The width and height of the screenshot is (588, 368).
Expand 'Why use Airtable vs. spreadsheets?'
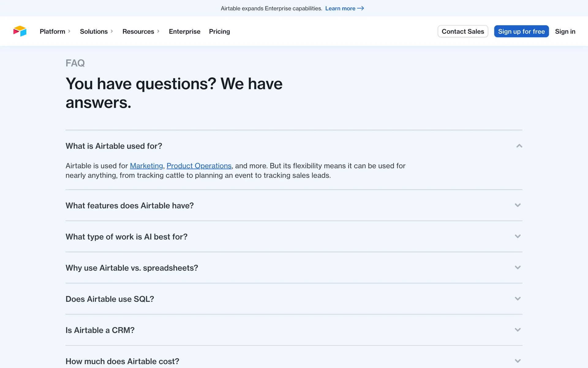(x=132, y=268)
